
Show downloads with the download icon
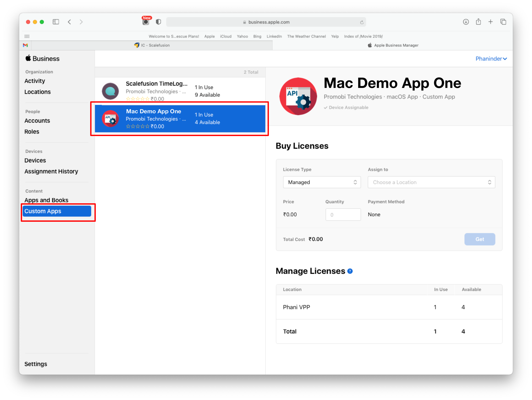point(466,22)
